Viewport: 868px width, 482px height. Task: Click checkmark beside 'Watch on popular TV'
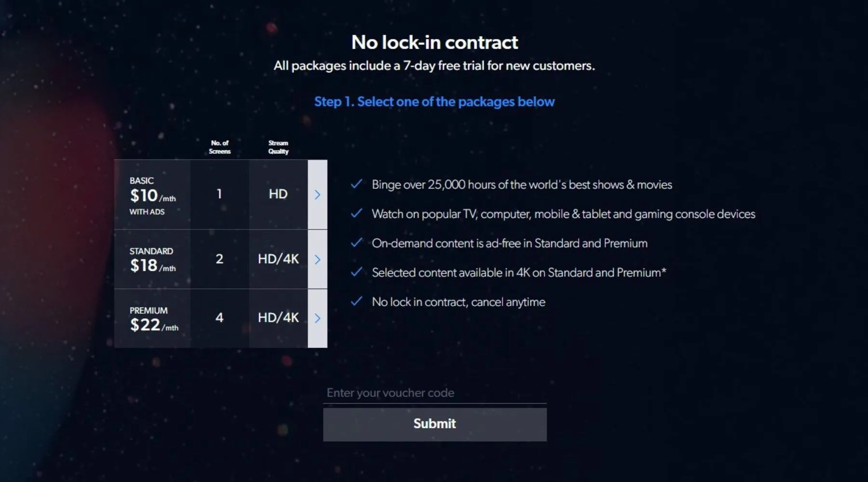click(x=356, y=214)
